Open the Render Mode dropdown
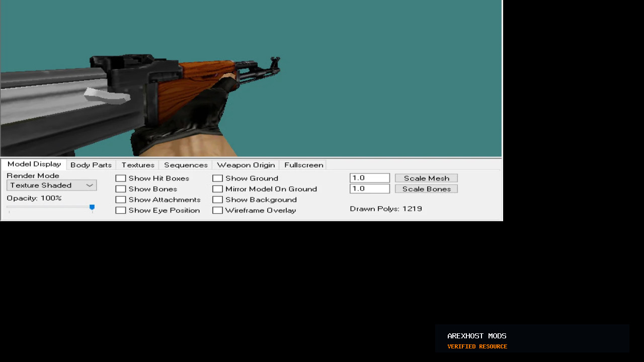 [51, 186]
